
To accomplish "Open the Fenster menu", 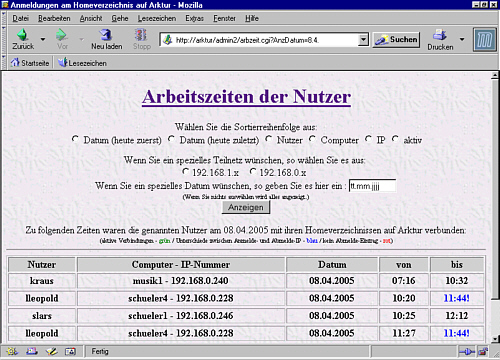I will click(x=224, y=18).
